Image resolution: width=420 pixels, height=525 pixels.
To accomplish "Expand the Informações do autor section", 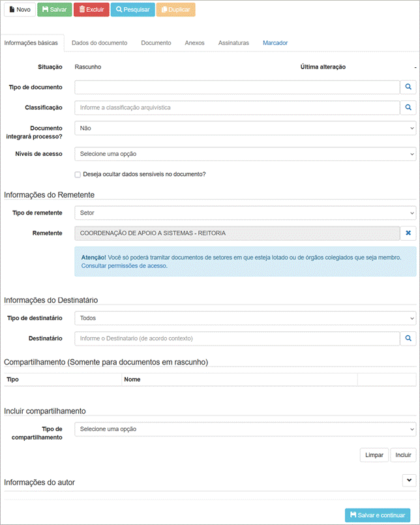I will pyautogui.click(x=409, y=480).
